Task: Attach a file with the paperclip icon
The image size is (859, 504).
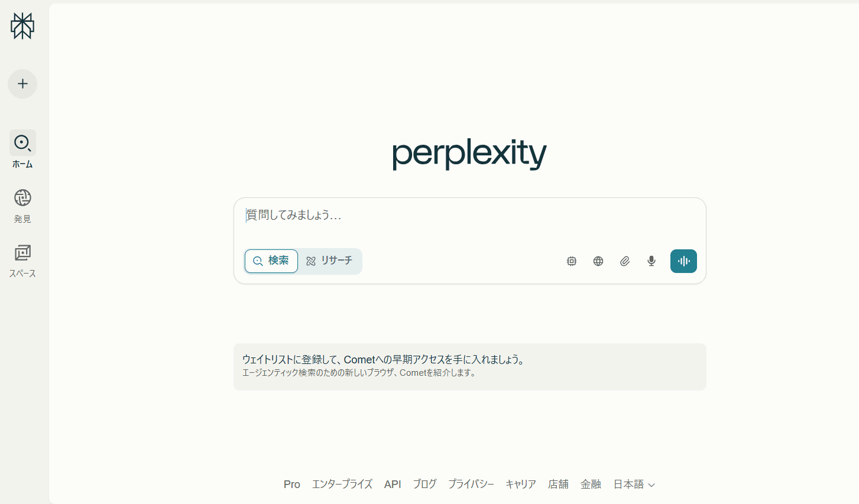Action: pyautogui.click(x=624, y=261)
